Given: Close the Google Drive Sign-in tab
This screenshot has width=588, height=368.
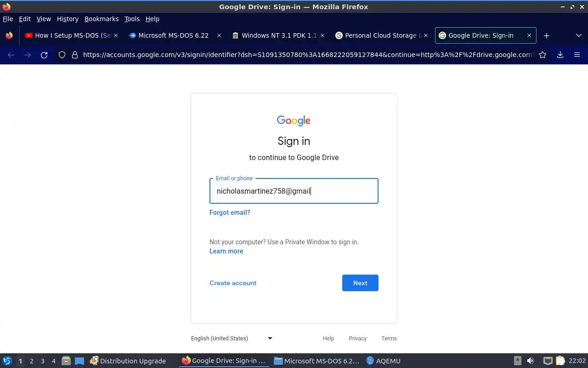Looking at the screenshot, I should [529, 35].
